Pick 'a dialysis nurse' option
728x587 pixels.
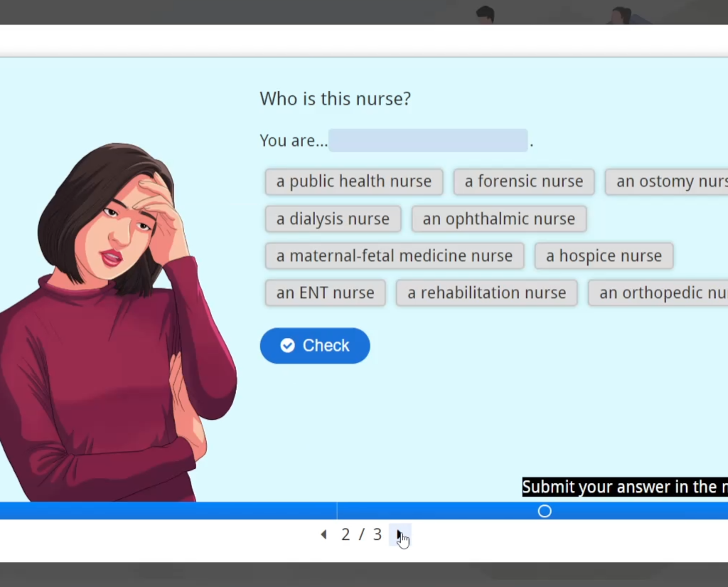tap(333, 218)
